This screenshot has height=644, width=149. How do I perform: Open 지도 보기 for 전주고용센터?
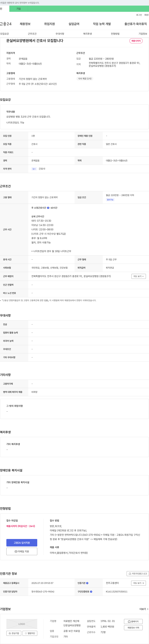[x=138, y=583]
